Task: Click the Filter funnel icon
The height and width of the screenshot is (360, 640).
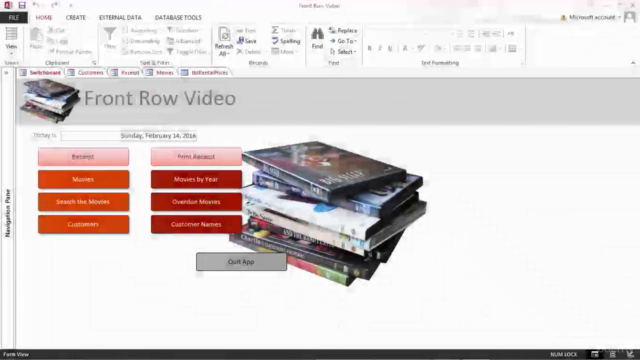Action: pyautogui.click(x=109, y=34)
